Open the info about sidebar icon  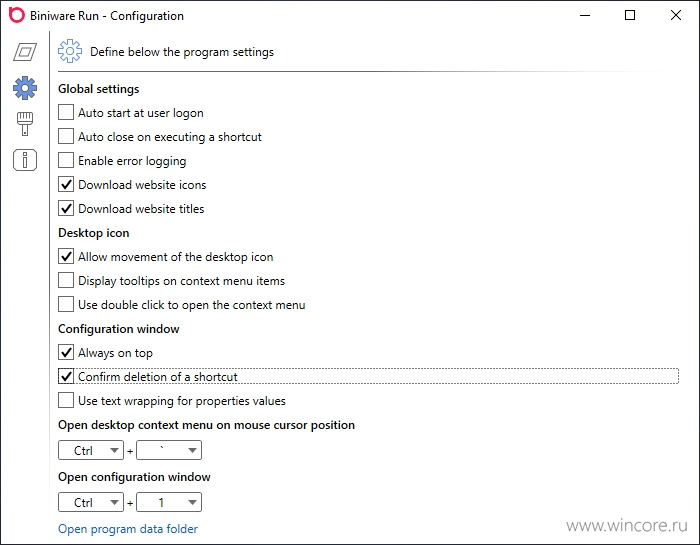(x=25, y=160)
